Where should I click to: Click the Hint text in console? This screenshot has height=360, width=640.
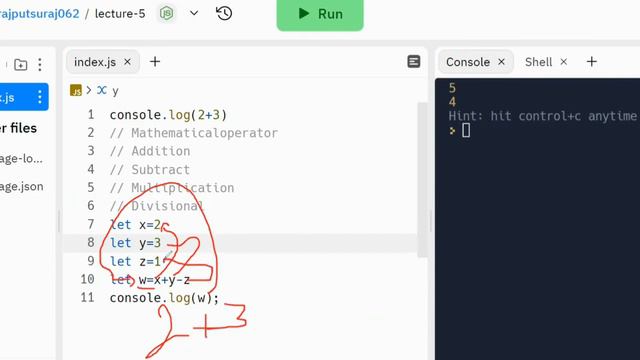click(542, 116)
